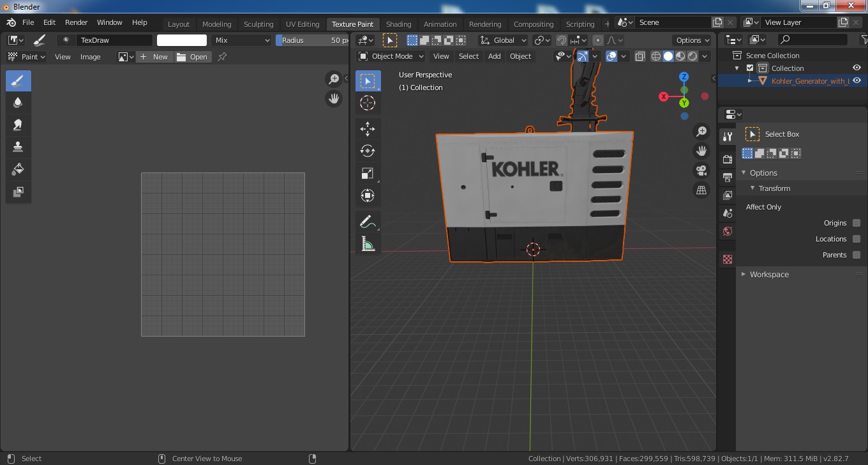Open the Scene properties tab
The image size is (868, 465).
click(727, 213)
